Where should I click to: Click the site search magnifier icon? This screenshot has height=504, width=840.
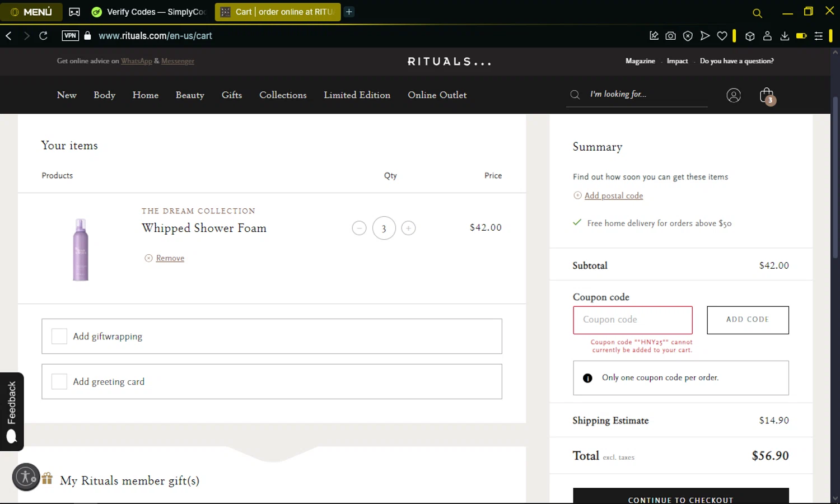(575, 95)
